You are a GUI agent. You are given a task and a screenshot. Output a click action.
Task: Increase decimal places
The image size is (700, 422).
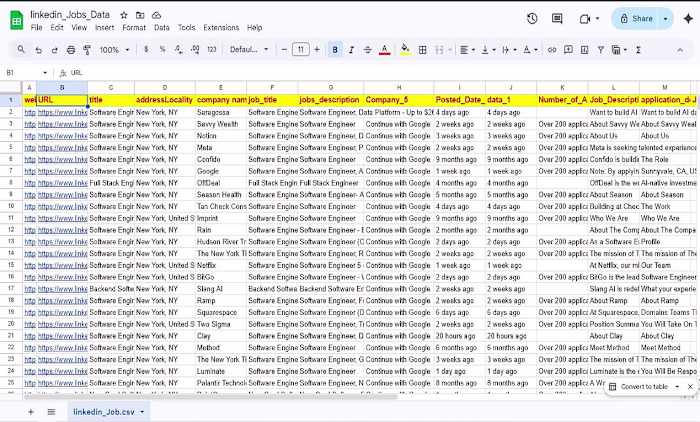[195, 50]
